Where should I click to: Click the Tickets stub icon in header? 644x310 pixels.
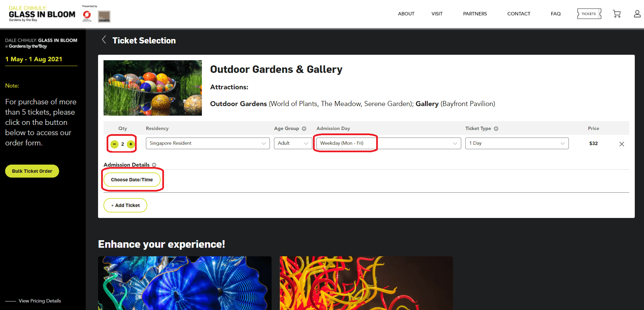coord(589,14)
